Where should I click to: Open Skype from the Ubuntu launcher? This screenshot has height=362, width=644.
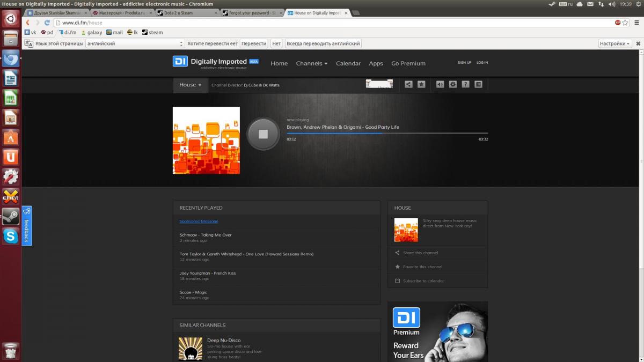[11, 236]
